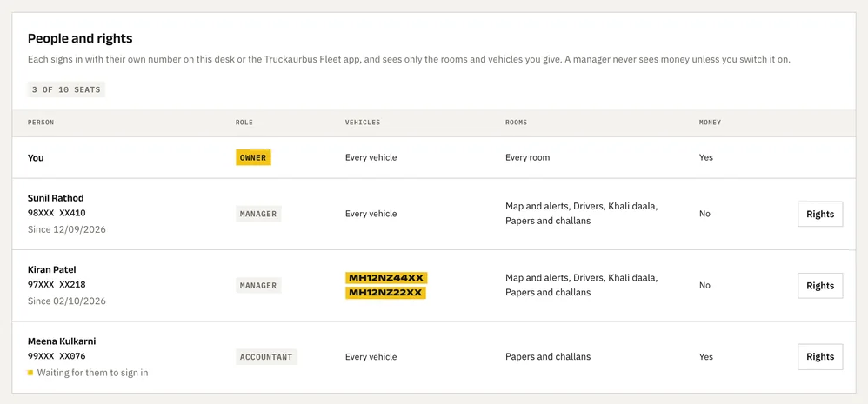This screenshot has height=404, width=868.
Task: Click the MONEY column header
Action: [711, 123]
